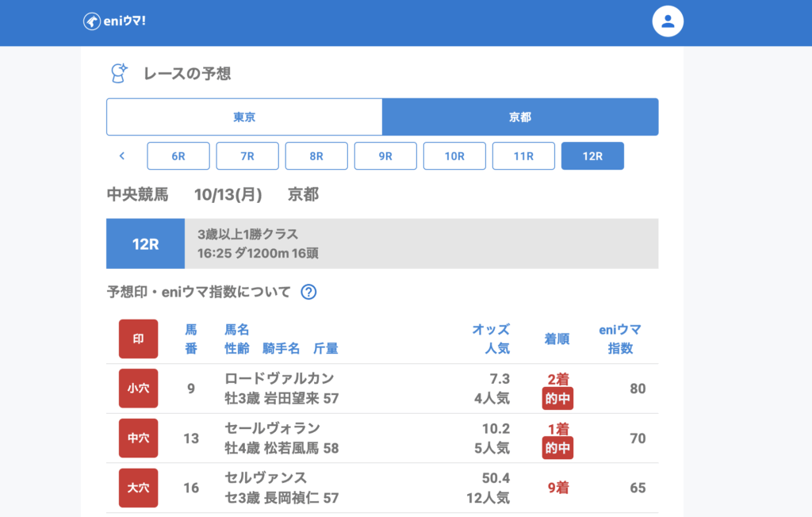The height and width of the screenshot is (517, 812).
Task: Click the 的中 badge for horse 13
Action: click(x=557, y=448)
